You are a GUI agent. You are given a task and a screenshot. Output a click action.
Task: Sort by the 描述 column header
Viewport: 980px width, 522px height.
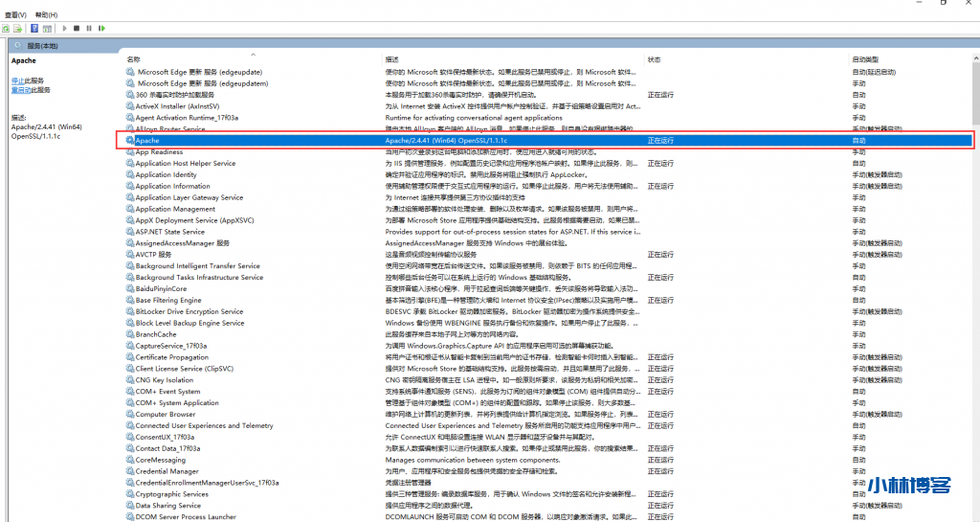tap(392, 59)
